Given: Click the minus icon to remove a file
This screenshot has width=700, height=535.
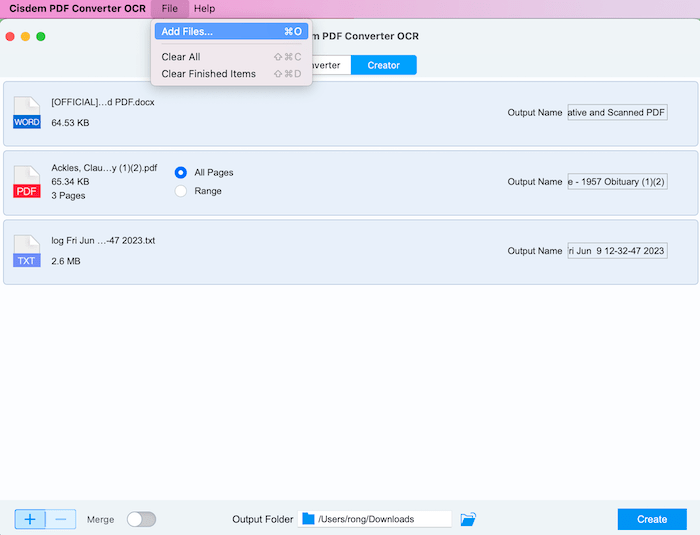Looking at the screenshot, I should point(61,519).
